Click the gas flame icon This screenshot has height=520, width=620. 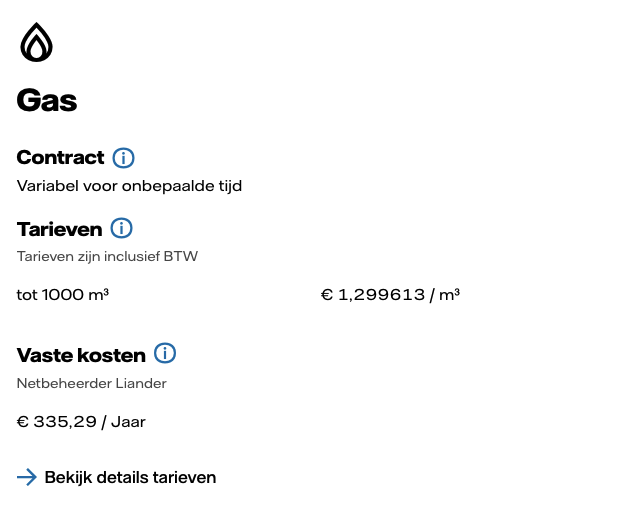(36, 42)
